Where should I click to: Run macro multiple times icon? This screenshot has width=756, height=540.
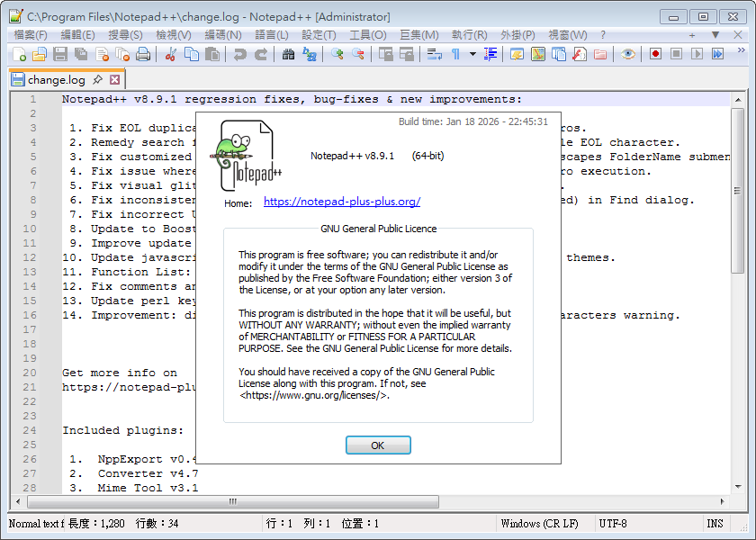(718, 54)
